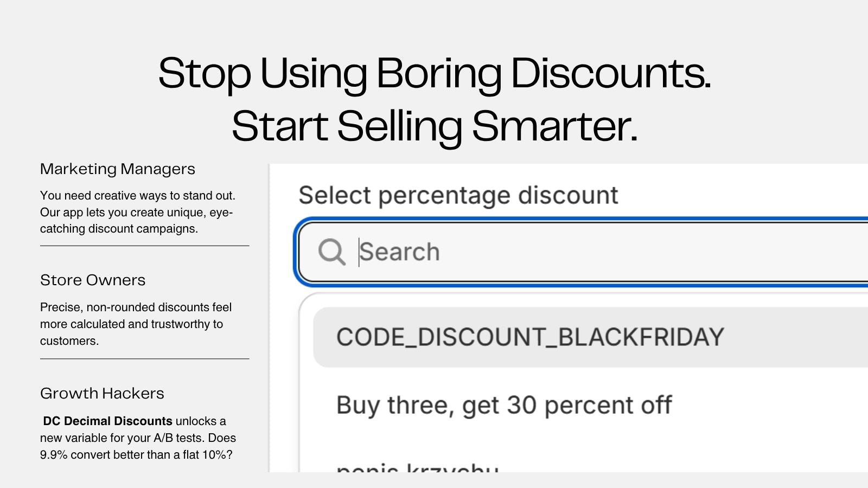The image size is (868, 488).
Task: Click the bold DC Decimal Discounts text
Action: (107, 421)
